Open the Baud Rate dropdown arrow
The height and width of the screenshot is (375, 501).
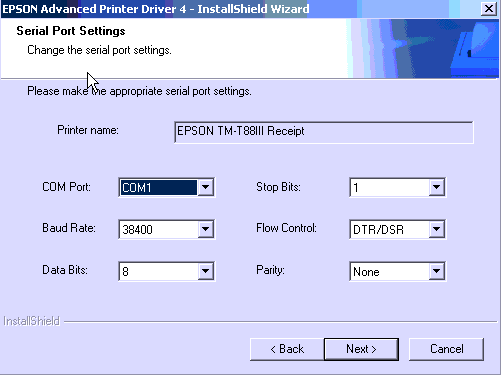[x=205, y=229]
